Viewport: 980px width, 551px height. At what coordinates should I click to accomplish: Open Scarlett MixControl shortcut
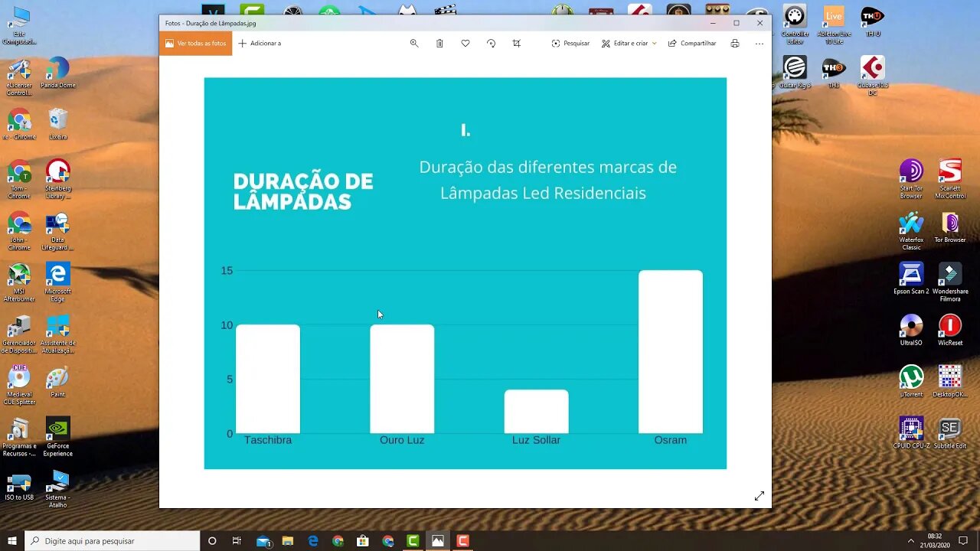coord(950,180)
